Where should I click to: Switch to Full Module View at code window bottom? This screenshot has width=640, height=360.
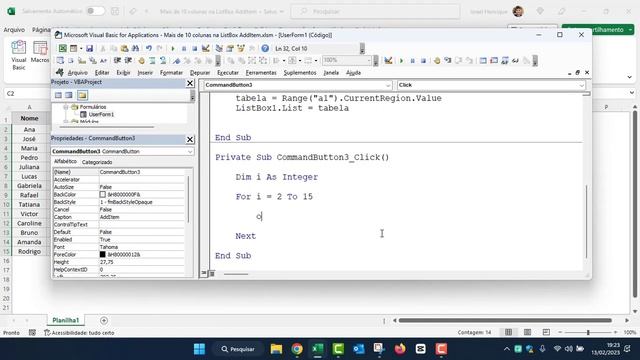[212, 273]
